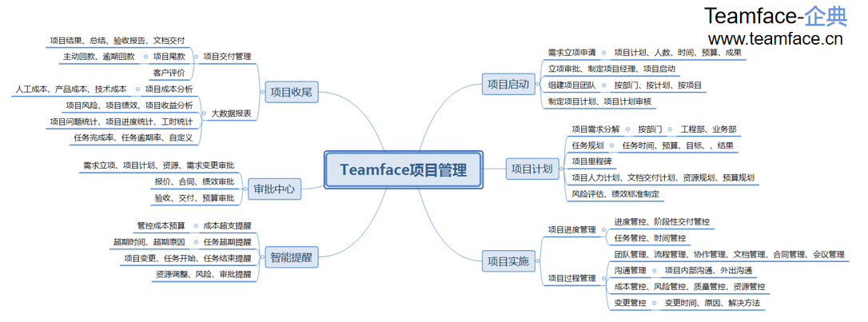Select the 项目实施 branch node
Viewport: 868px width, 322px height.
pos(508,260)
